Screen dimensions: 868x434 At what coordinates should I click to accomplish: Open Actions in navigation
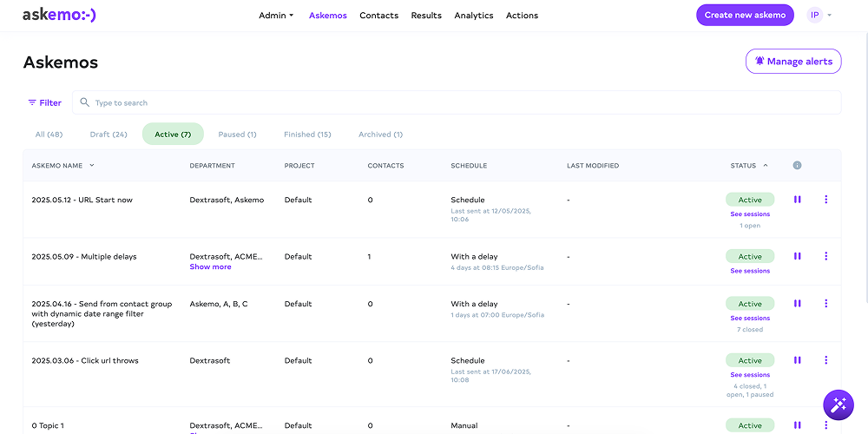click(x=522, y=16)
